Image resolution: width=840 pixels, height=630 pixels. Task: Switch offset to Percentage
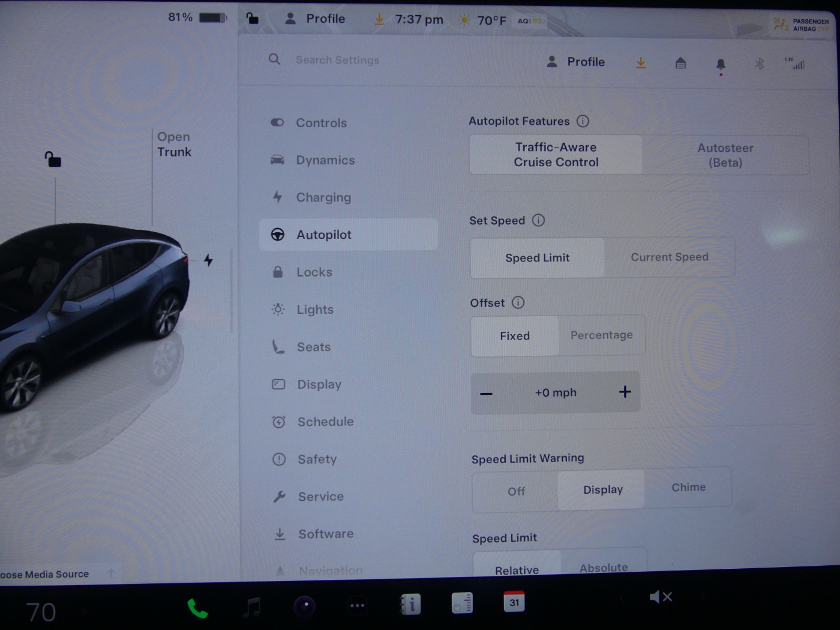point(601,335)
